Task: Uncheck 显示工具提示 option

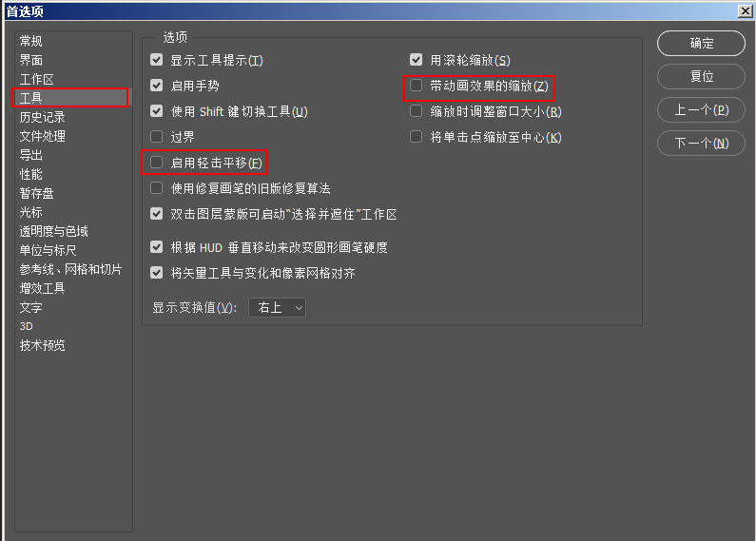Action: (157, 60)
